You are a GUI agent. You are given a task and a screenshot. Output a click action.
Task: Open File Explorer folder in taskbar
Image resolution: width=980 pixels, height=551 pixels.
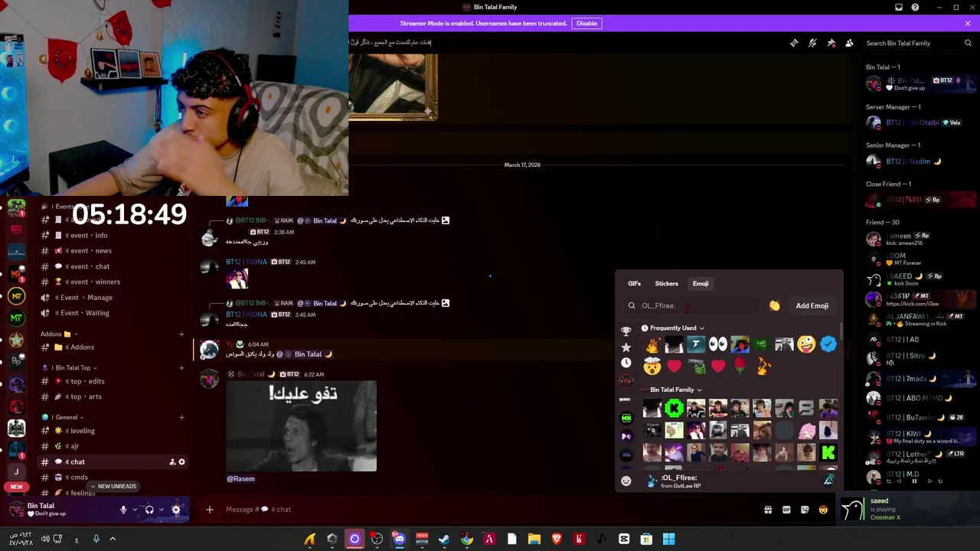tap(534, 540)
